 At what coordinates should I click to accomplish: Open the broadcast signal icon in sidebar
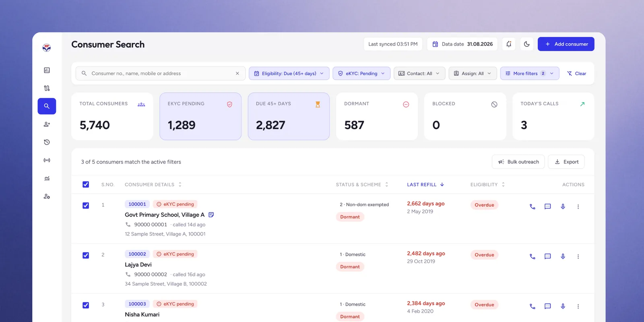pyautogui.click(x=47, y=160)
